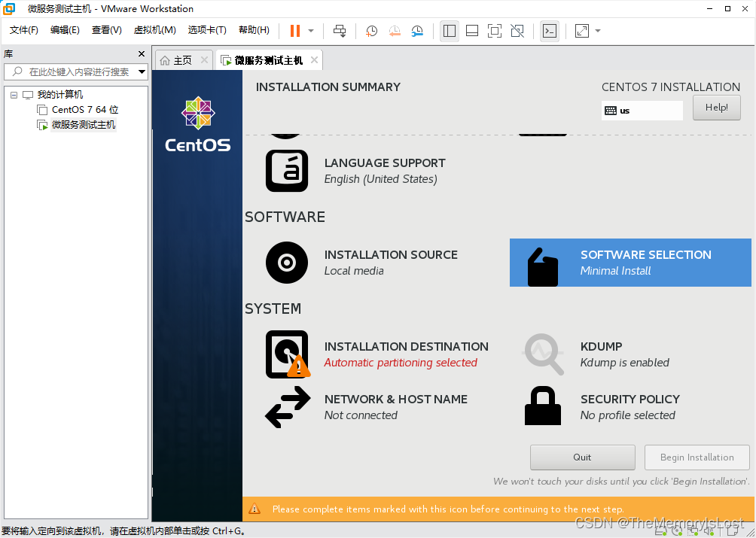Open the library search dropdown arrow
The image size is (756, 538).
pyautogui.click(x=142, y=71)
